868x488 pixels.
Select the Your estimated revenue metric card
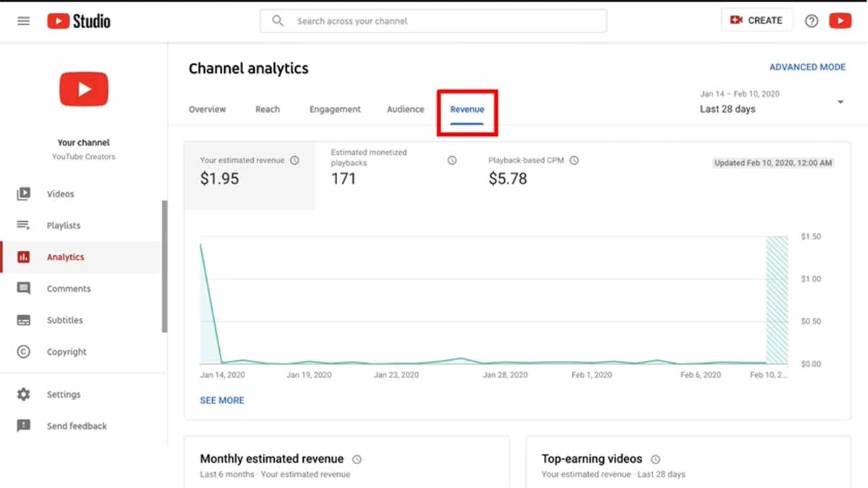click(x=250, y=176)
